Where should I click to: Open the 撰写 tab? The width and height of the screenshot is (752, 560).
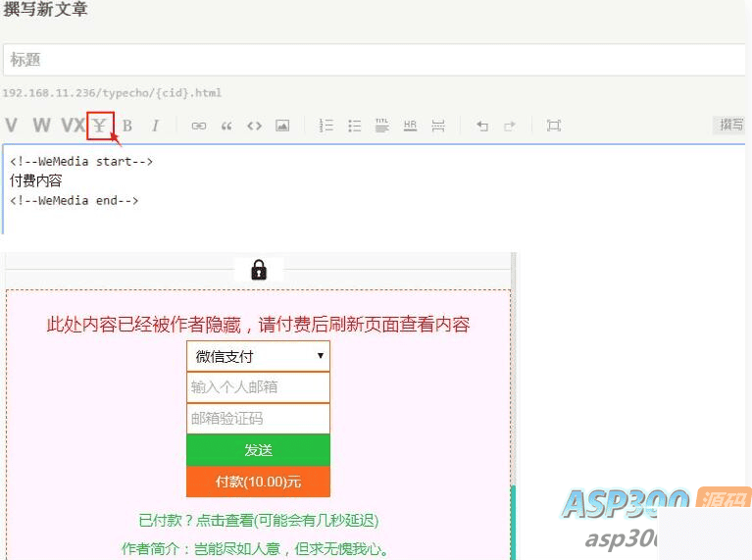point(730,125)
